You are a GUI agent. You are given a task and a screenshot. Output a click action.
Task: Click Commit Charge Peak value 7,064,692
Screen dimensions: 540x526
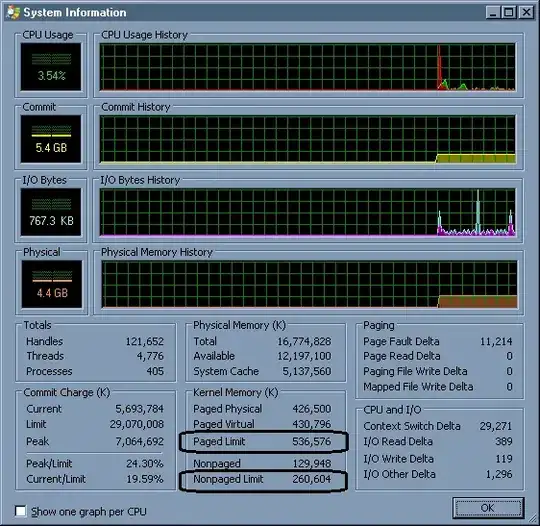pyautogui.click(x=139, y=441)
